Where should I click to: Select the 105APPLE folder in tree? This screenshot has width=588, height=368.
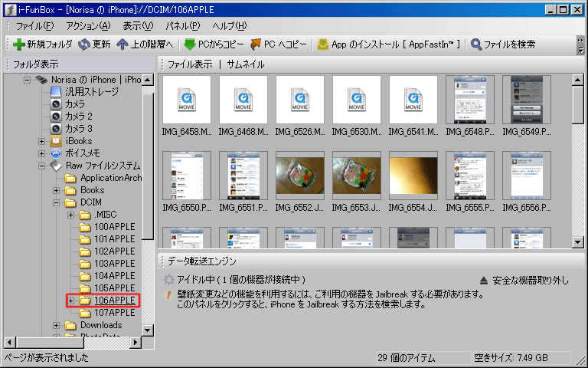point(114,288)
